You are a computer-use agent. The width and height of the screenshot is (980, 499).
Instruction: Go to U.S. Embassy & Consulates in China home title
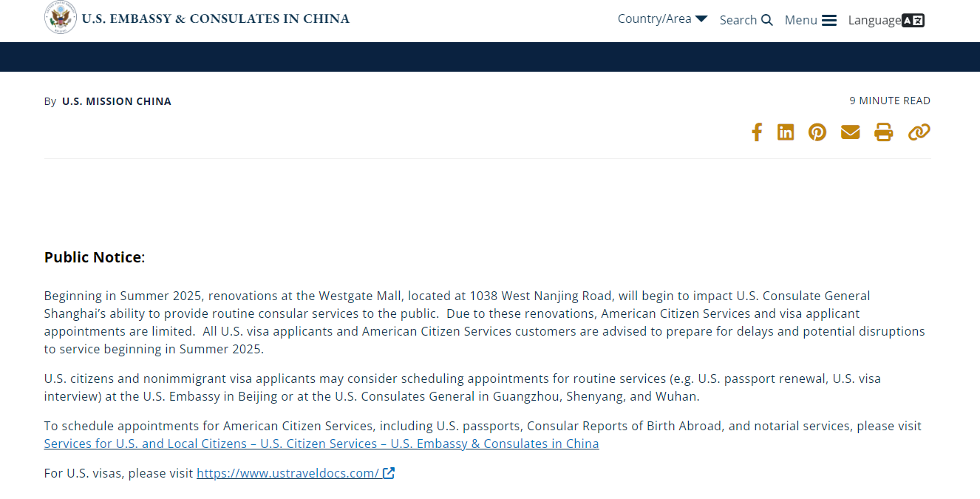tap(216, 18)
